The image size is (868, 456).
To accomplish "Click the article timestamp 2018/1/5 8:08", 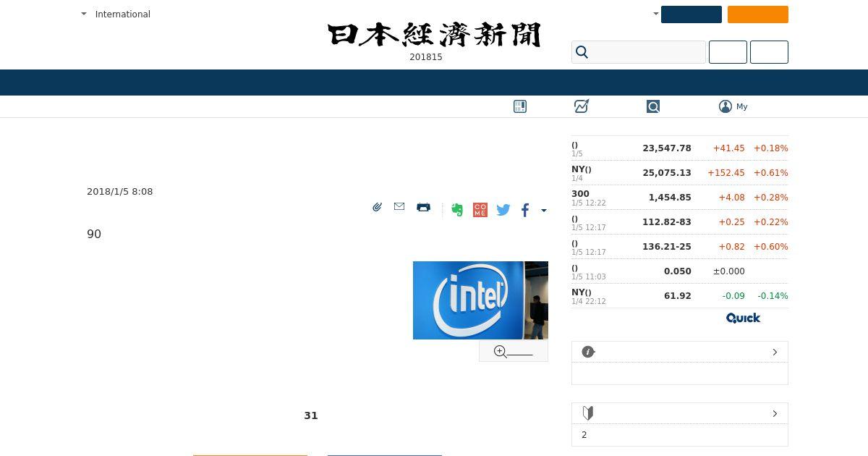I will pos(120,192).
